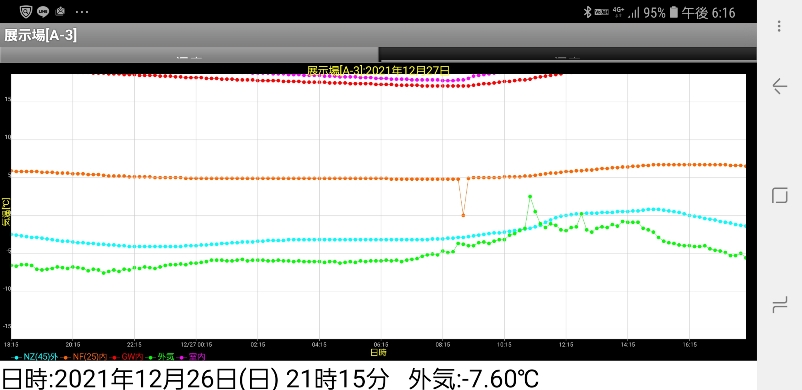802x390 pixels.
Task: Select the orange dip data point
Action: pyautogui.click(x=463, y=215)
